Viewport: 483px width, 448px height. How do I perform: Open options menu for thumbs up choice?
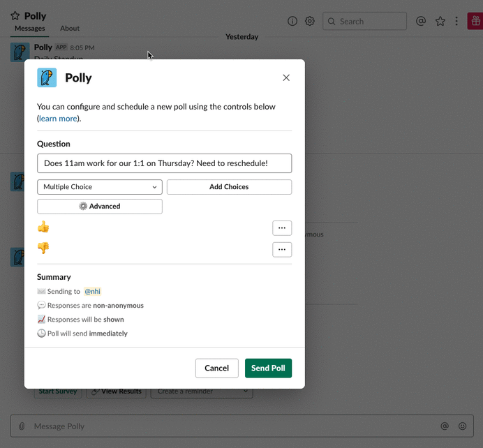click(x=282, y=228)
